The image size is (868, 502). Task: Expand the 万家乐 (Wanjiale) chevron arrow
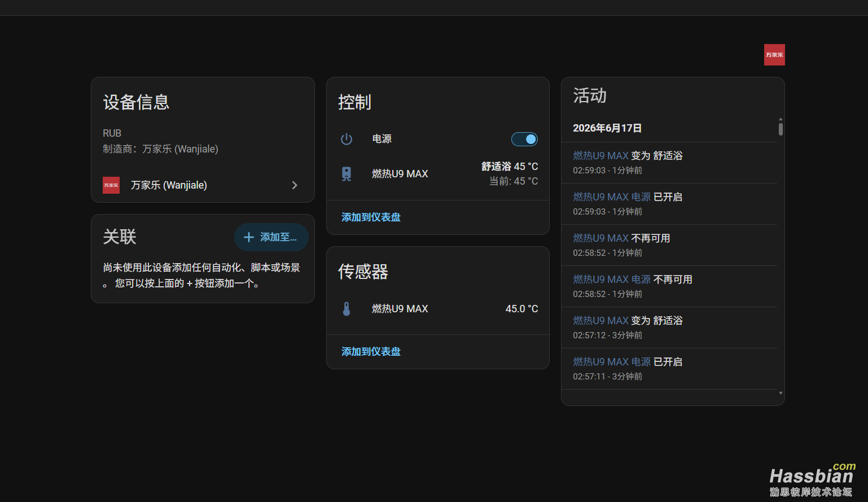295,185
